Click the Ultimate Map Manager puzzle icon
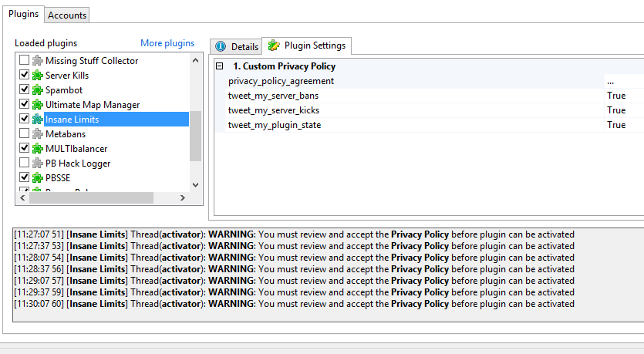This screenshot has width=644, height=354. tap(37, 105)
